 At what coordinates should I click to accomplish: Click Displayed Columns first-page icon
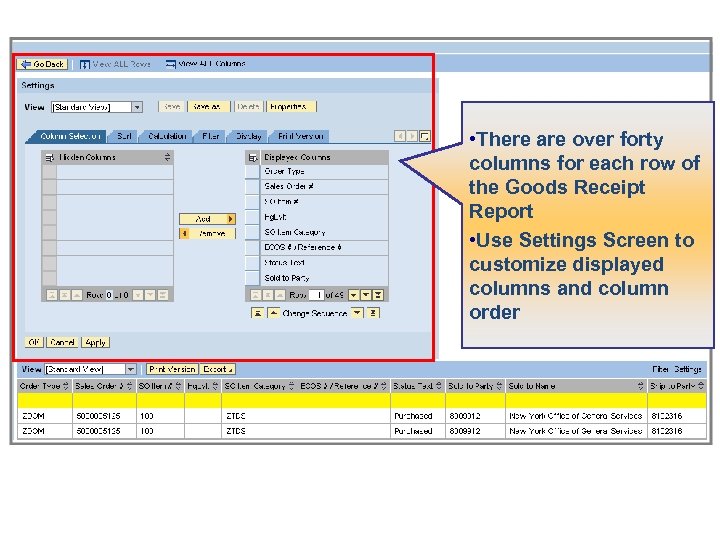(256, 295)
